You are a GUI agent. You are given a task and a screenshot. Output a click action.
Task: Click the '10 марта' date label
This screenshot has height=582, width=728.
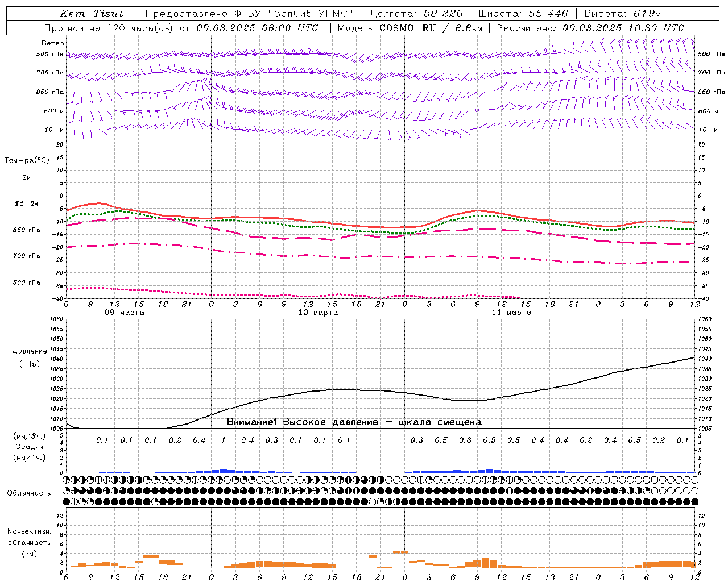pyautogui.click(x=318, y=313)
